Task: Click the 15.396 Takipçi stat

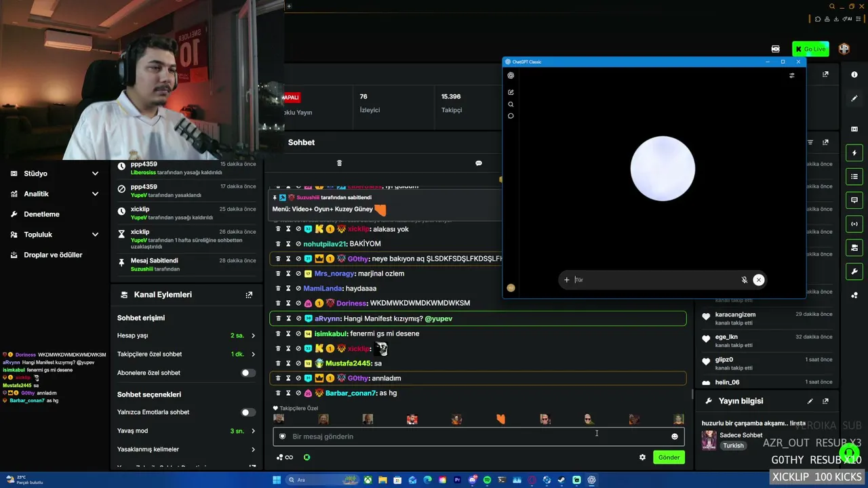Action: point(452,103)
